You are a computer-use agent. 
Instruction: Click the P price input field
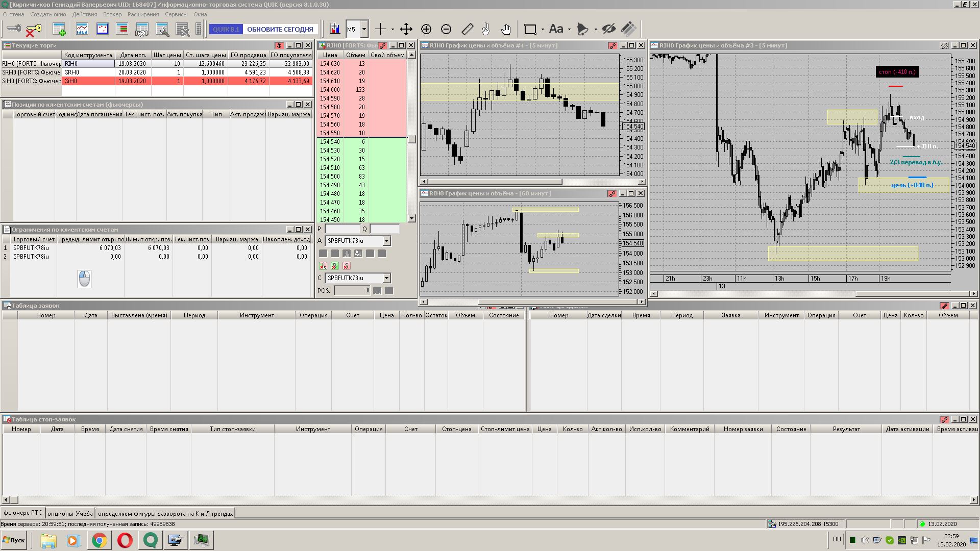pos(342,229)
